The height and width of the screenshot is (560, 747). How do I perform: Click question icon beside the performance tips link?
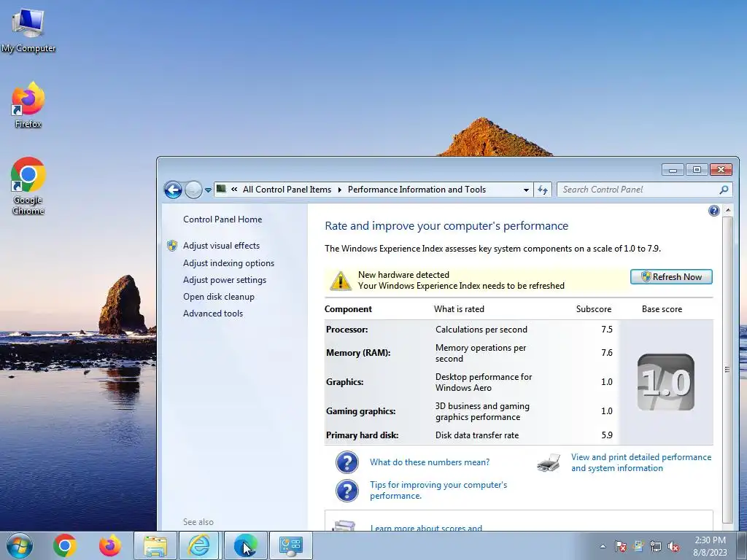[x=347, y=491]
